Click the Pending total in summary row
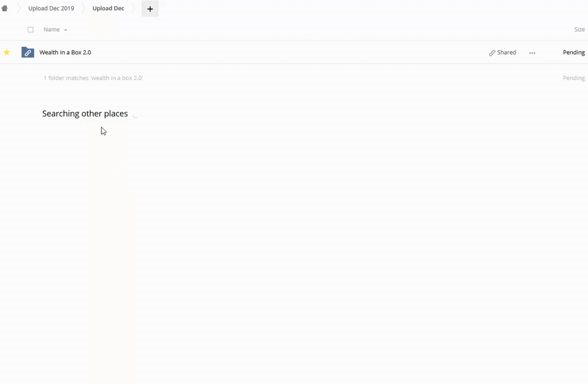Screen dimensions: 588x384 click(x=574, y=78)
